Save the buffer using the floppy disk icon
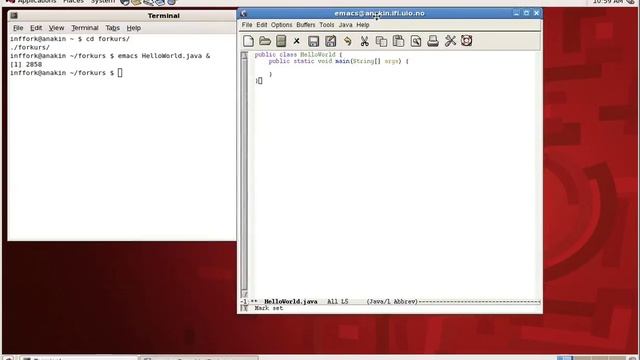 click(313, 41)
